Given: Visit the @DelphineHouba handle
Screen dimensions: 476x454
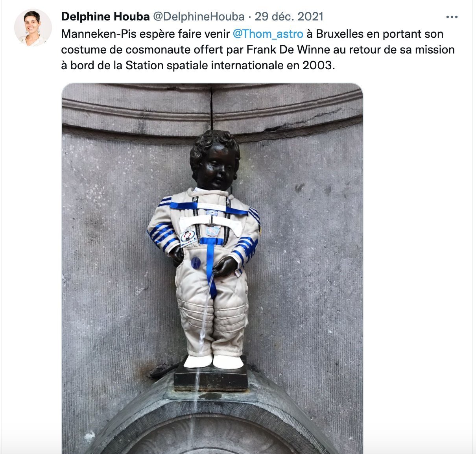Looking at the screenshot, I should [x=198, y=17].
